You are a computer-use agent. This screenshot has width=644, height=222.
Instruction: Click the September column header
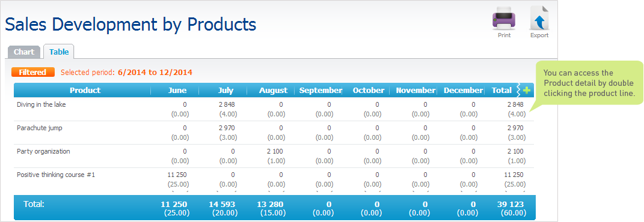(320, 91)
